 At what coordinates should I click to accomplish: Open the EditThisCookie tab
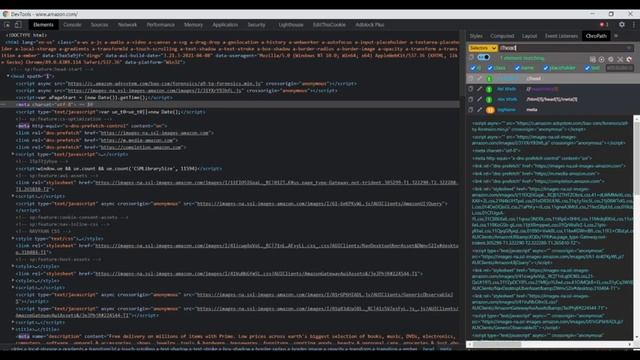tap(329, 25)
